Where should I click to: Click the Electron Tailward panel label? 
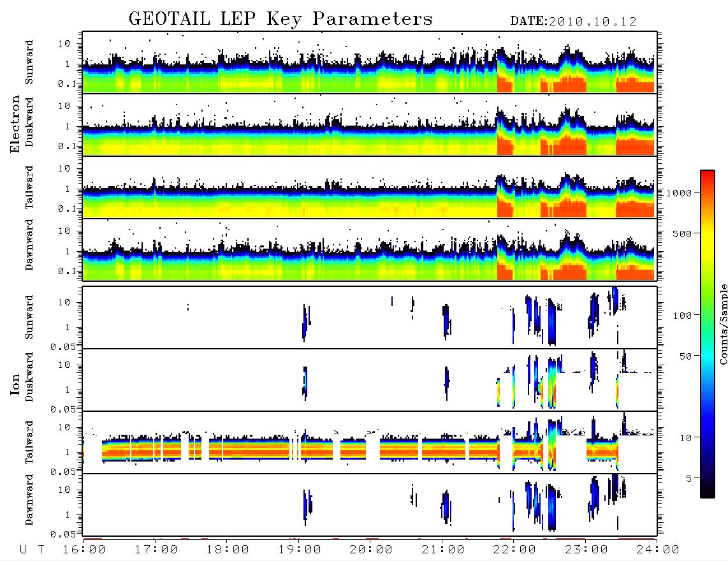[29, 187]
